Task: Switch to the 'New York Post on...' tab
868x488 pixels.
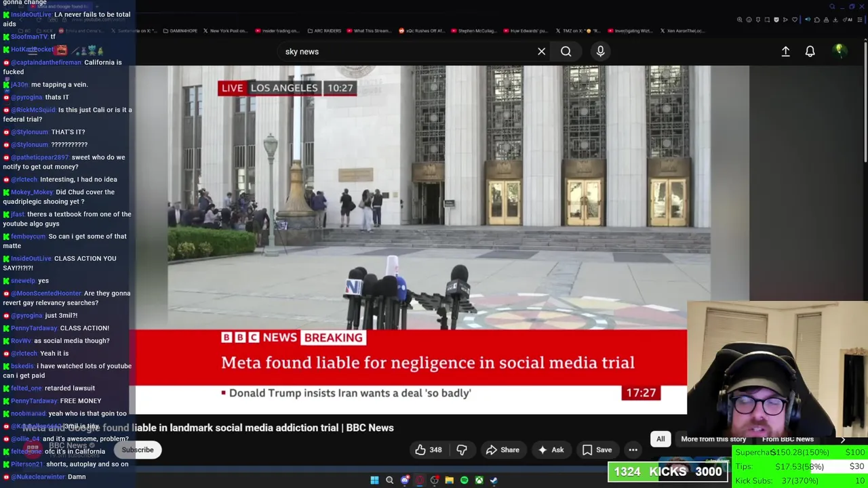Action: pos(225,30)
